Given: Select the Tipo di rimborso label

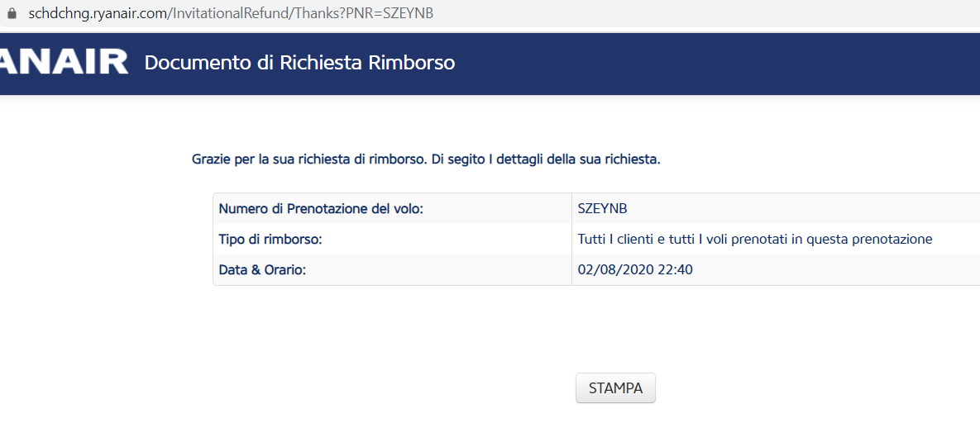Looking at the screenshot, I should coord(270,240).
